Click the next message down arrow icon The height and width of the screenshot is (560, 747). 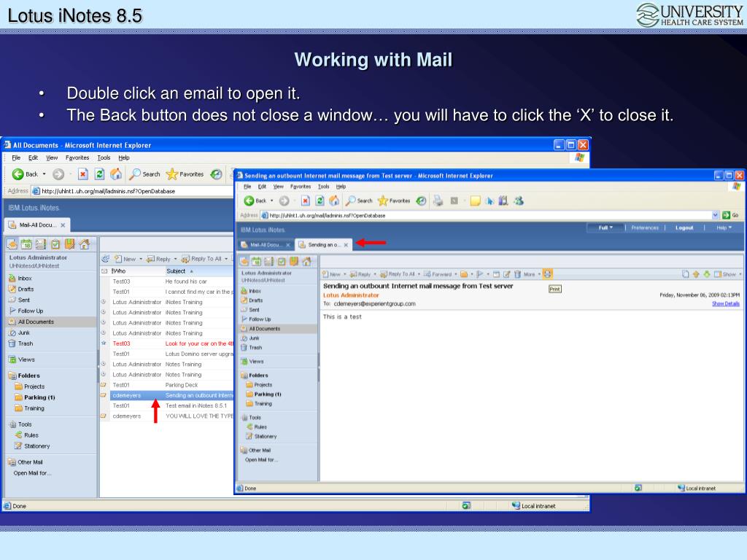coord(706,274)
